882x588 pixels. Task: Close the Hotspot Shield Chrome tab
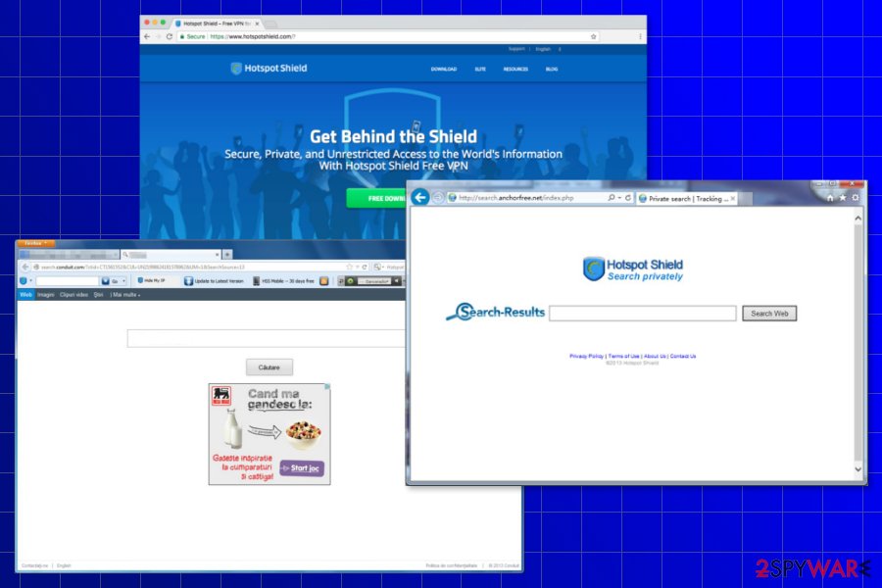point(257,24)
